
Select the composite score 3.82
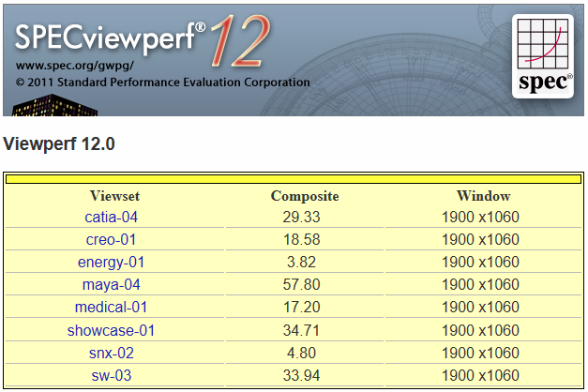pos(301,263)
